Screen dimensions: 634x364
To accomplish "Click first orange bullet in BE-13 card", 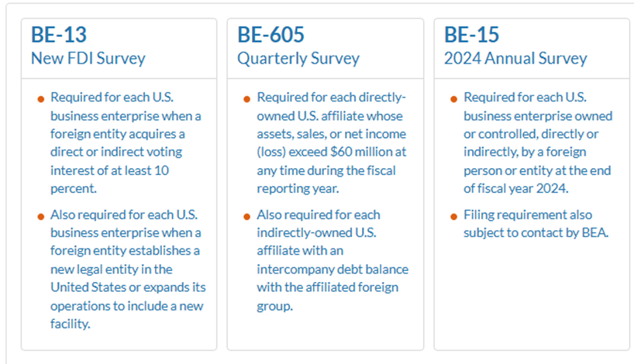I will 40,99.
